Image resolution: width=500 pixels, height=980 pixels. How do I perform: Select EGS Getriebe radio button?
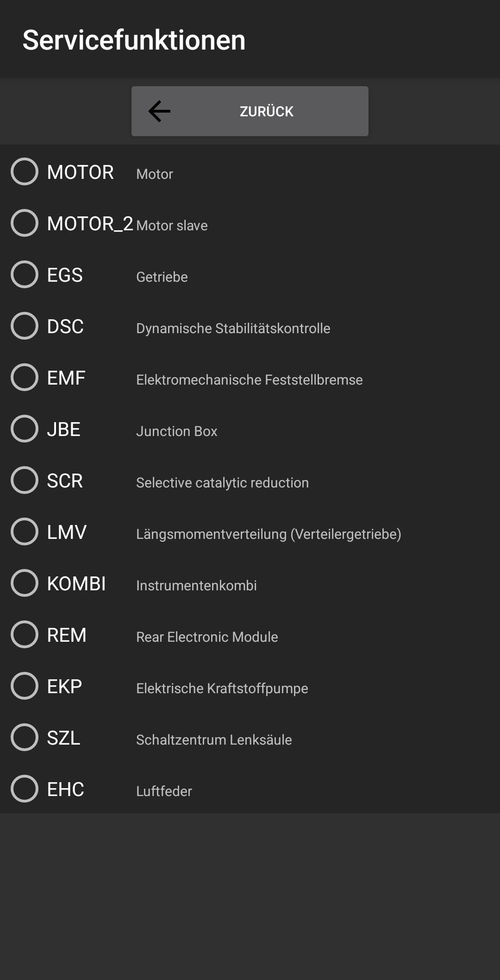(25, 274)
